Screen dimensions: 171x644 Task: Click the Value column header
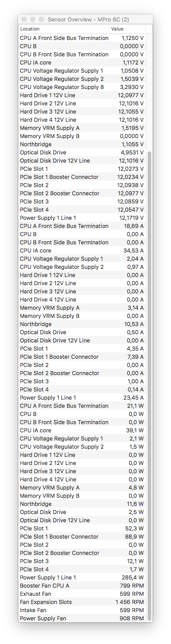(127, 29)
